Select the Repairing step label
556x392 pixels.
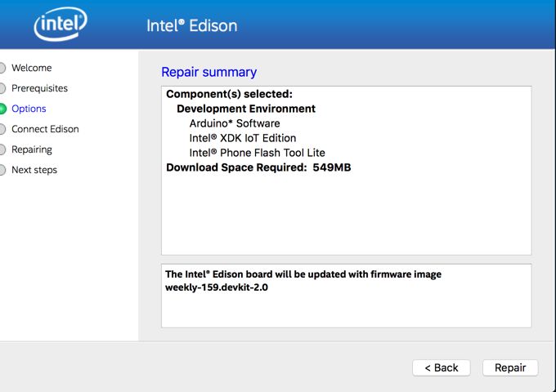tap(32, 149)
